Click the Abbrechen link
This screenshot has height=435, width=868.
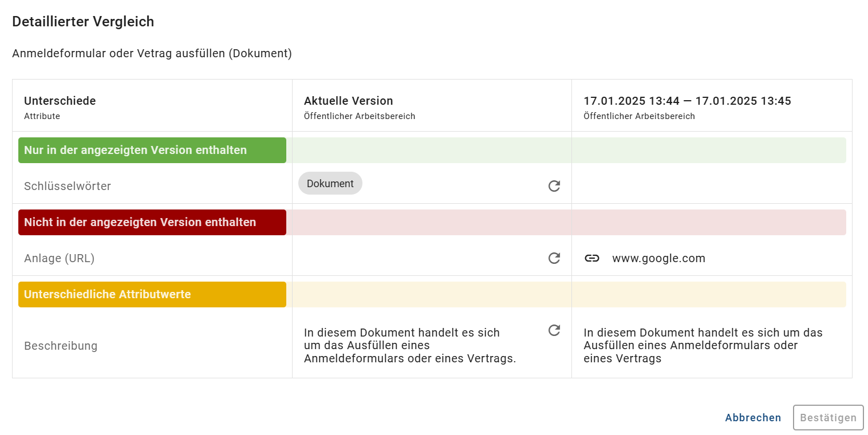click(x=753, y=417)
